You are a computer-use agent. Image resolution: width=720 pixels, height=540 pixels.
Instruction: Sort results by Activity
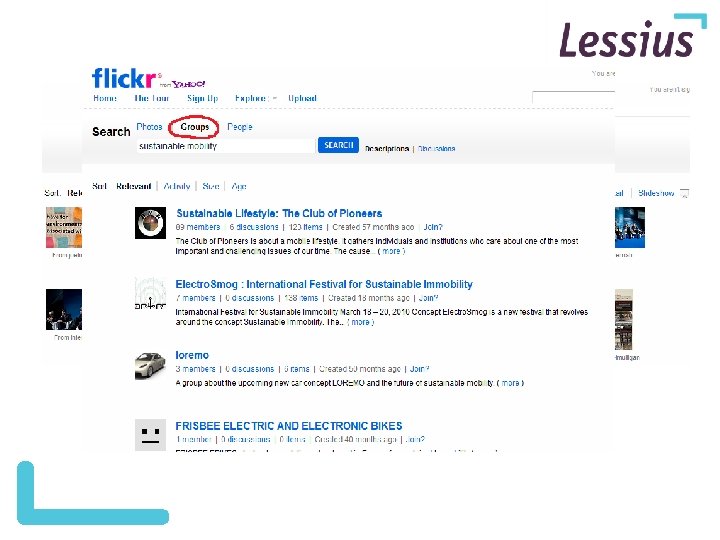pyautogui.click(x=177, y=186)
